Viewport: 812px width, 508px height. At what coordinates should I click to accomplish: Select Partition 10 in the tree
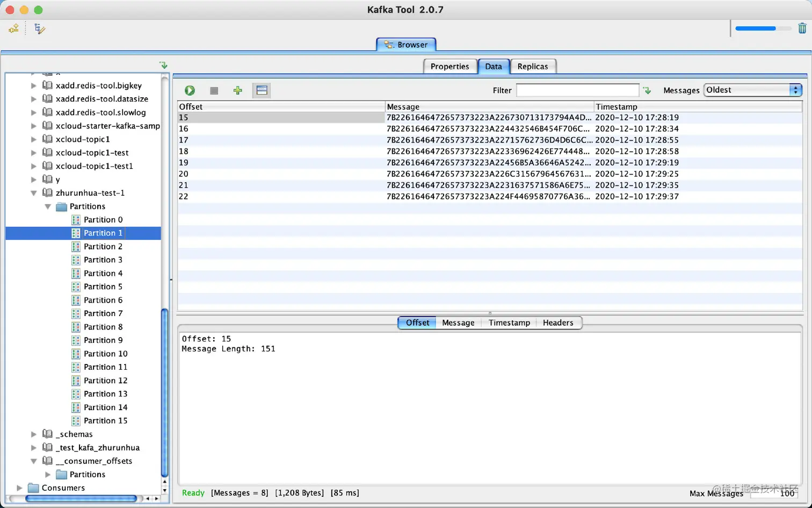(x=105, y=354)
